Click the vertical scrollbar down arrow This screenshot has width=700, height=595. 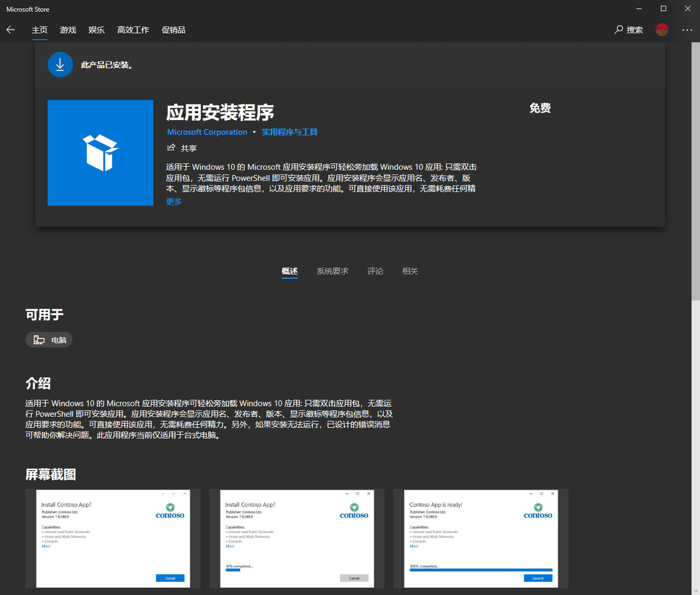pos(696,591)
